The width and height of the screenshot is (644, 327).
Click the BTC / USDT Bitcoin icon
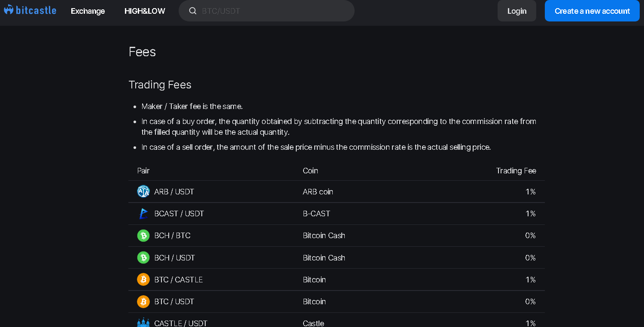tap(143, 302)
